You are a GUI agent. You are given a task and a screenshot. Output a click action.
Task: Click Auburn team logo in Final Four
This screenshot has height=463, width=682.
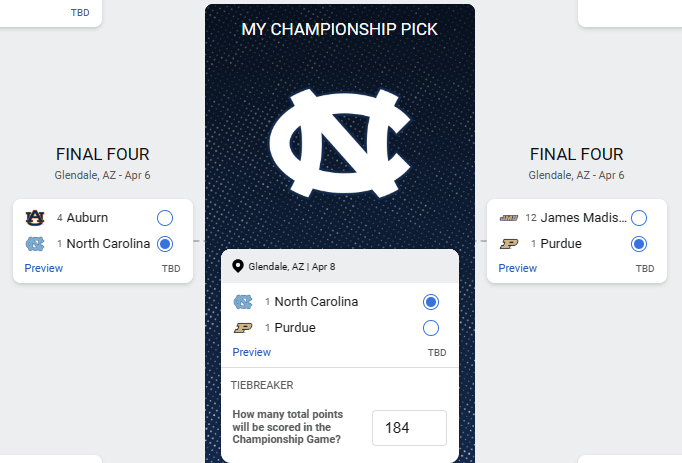pos(35,218)
